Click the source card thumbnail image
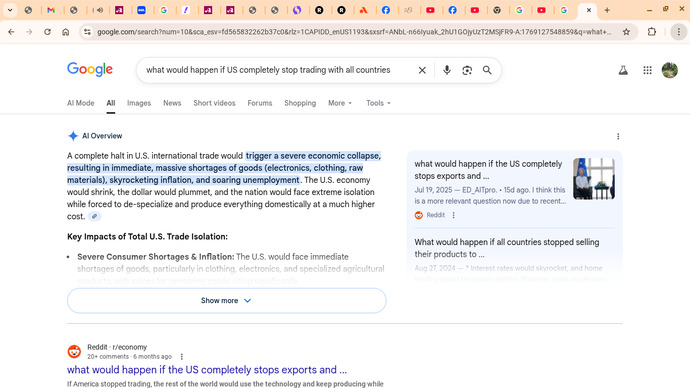Viewport: 690px width, 388px height. coord(594,179)
